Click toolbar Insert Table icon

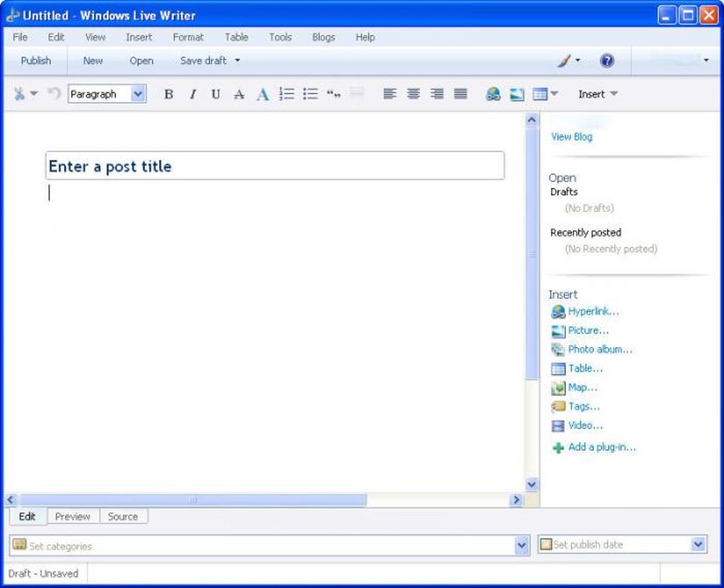pos(539,94)
